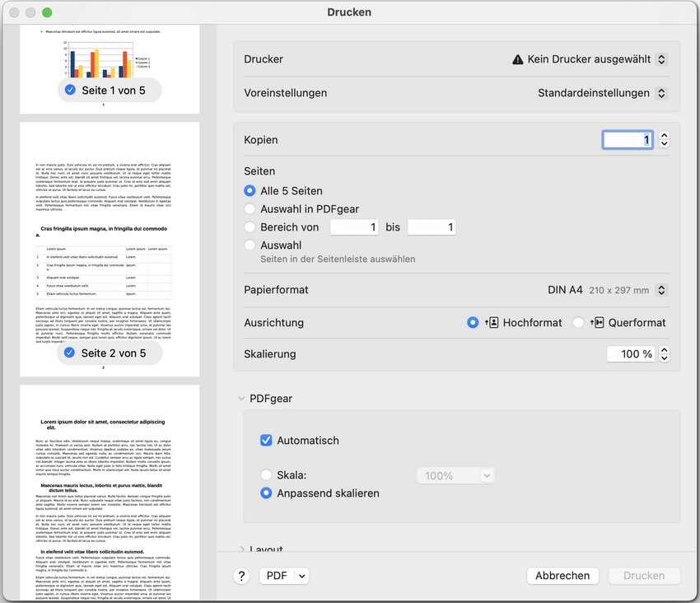Viewport: 700px width, 603px height.
Task: Click the bis page range input field
Action: [x=431, y=226]
